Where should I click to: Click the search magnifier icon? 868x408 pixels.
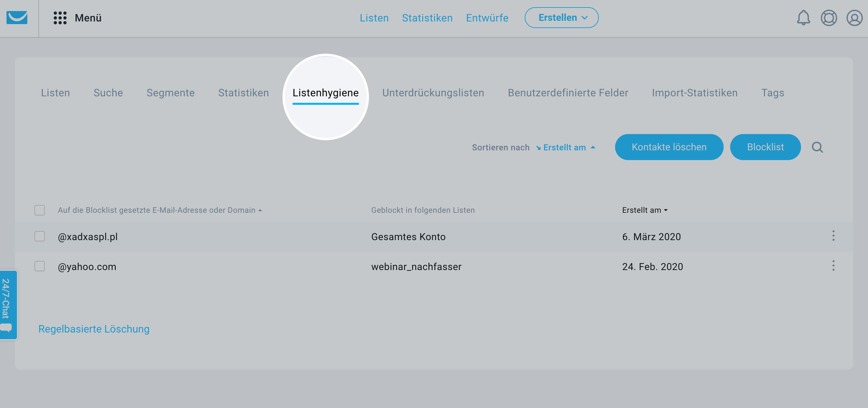tap(817, 147)
